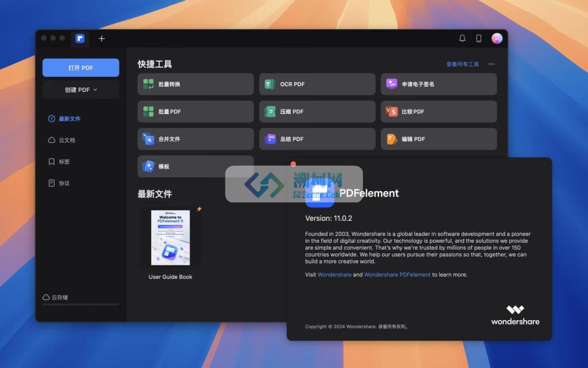The image size is (588, 368).
Task: Close the About PDFelement dialog
Action: 293,164
